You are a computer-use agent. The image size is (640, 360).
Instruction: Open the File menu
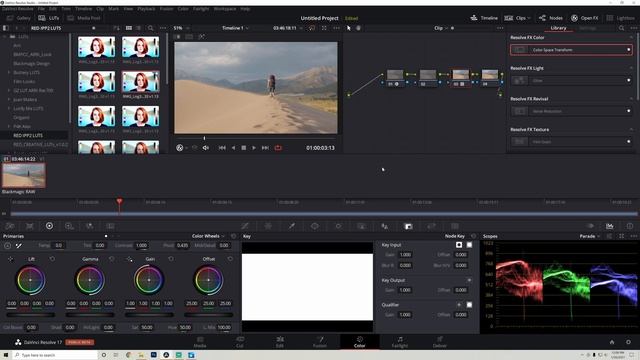coord(41,9)
